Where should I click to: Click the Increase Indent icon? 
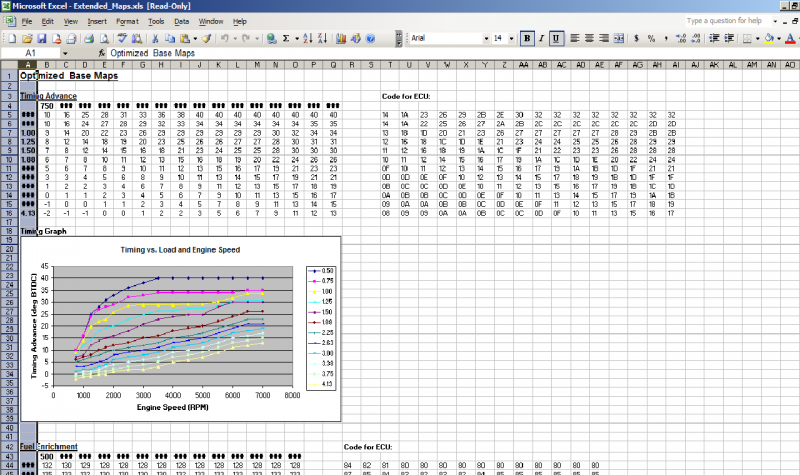pyautogui.click(x=729, y=38)
